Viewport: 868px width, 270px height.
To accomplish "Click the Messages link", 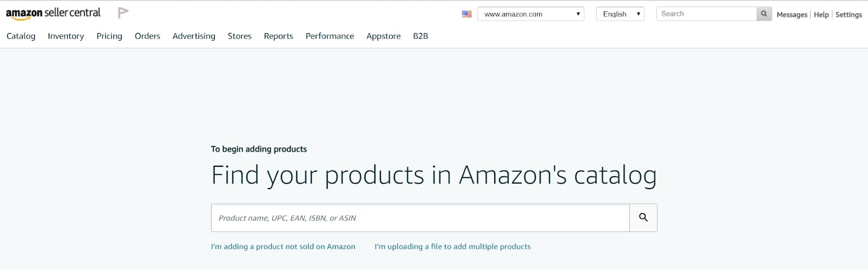I will [792, 15].
